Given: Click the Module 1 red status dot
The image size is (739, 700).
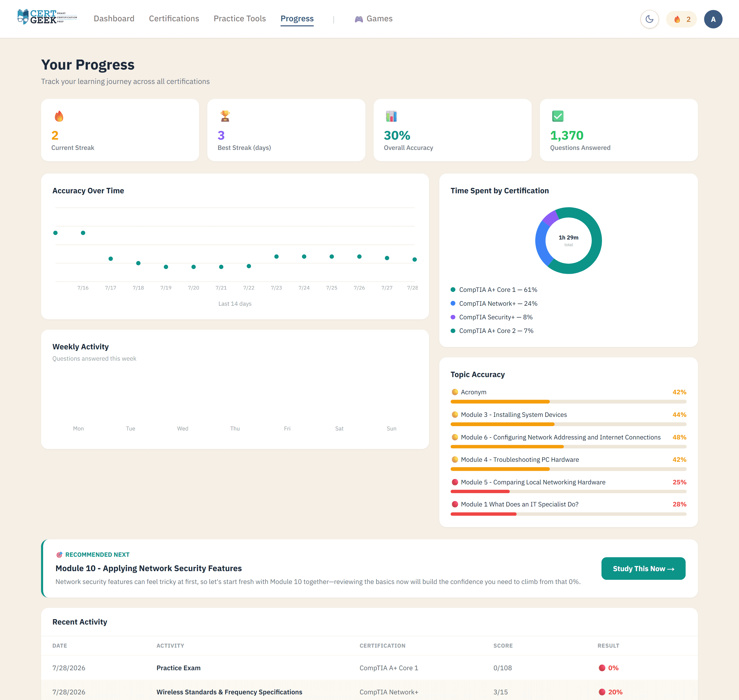Looking at the screenshot, I should (x=455, y=504).
